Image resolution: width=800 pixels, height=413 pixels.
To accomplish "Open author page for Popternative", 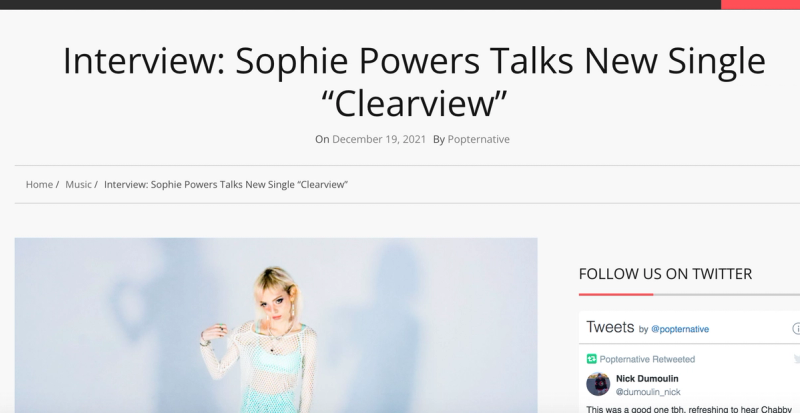I will click(479, 139).
